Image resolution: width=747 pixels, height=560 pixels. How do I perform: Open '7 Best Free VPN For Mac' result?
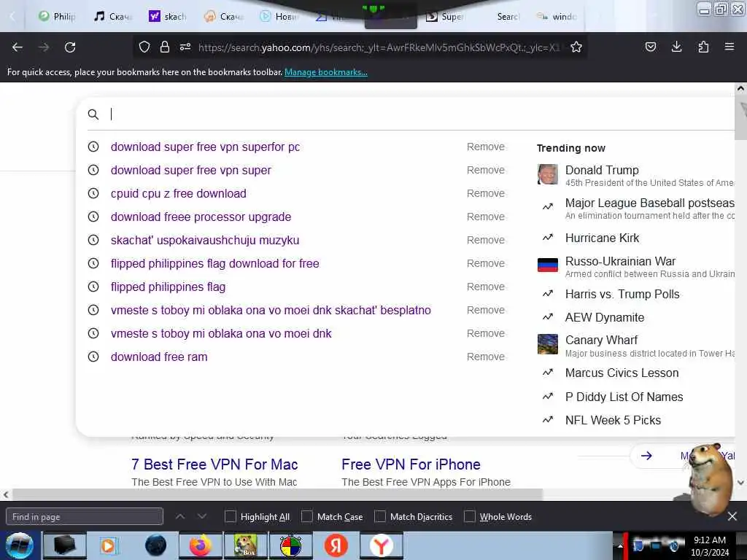click(x=215, y=464)
